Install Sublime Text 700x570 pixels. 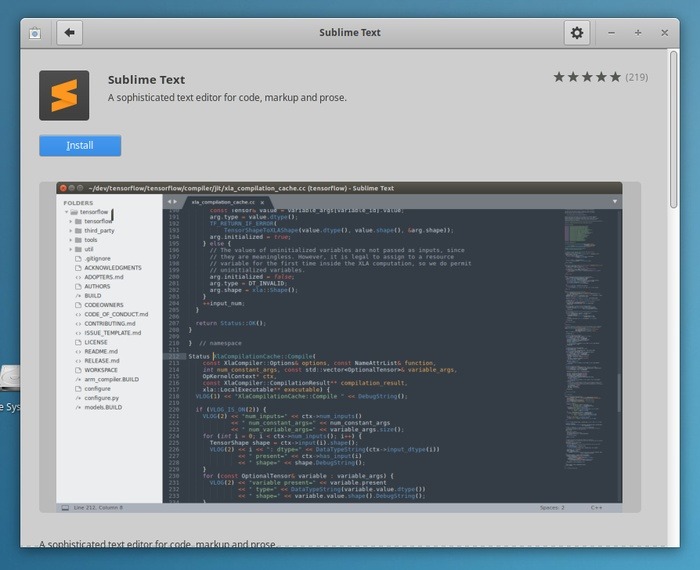80,146
